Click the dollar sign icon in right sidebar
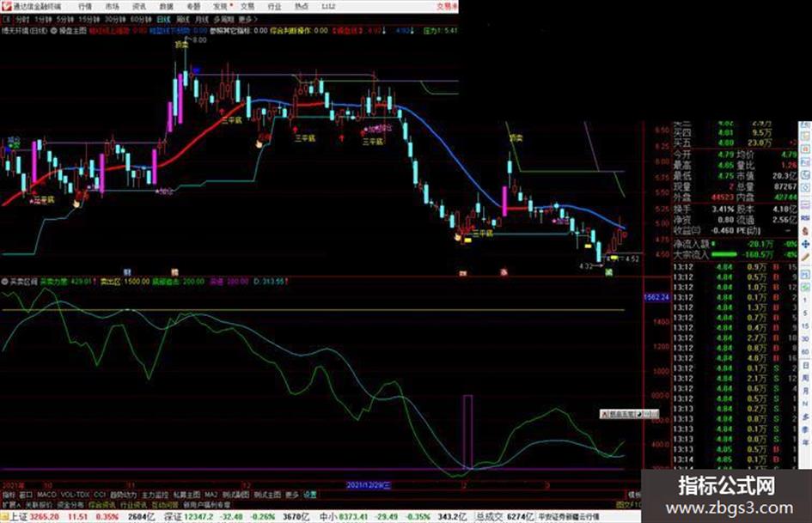The width and height of the screenshot is (812, 523). click(805, 232)
